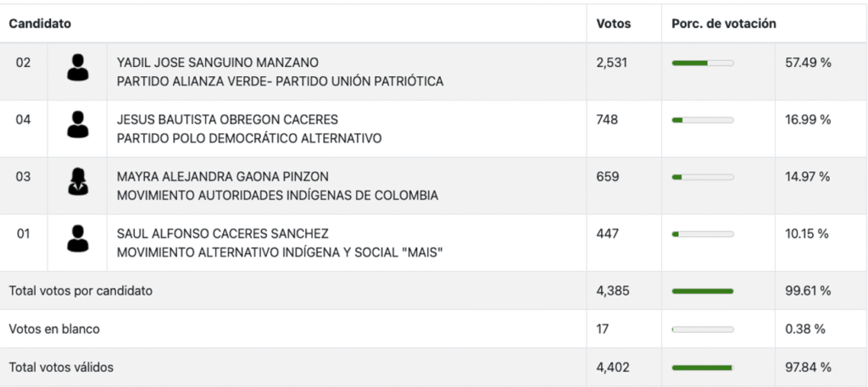Click the 16.99 % progress bar
The image size is (868, 387).
(703, 120)
